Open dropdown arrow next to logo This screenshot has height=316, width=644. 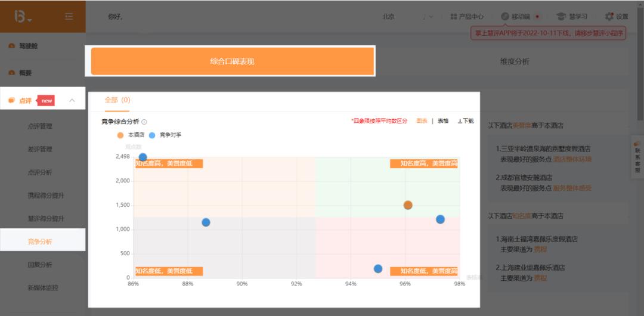[30, 21]
